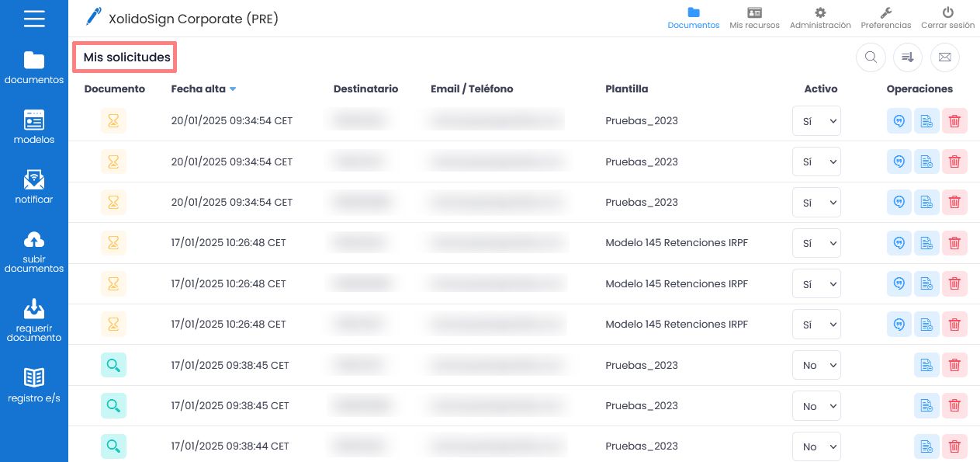Screen dimensions: 980x462
Task: Click 'Cerrar sesión' to log out
Action: 947,18
